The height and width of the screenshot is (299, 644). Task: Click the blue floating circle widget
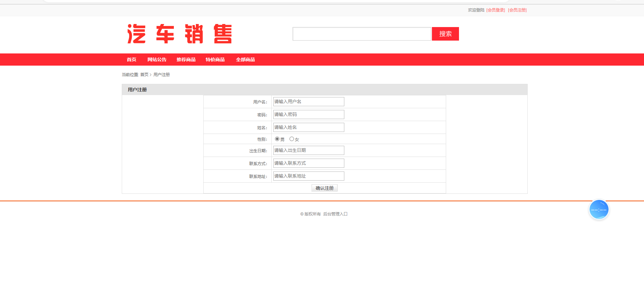(599, 210)
